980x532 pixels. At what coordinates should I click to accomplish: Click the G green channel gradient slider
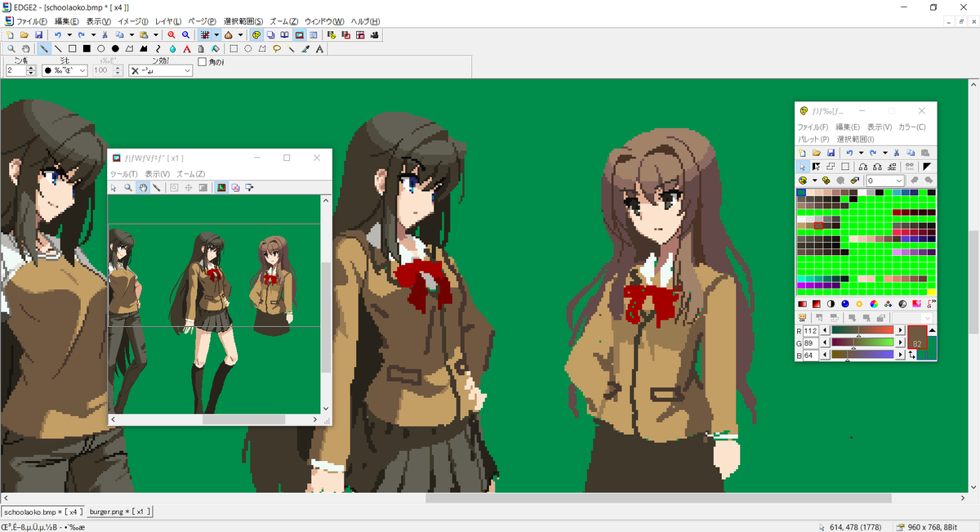pyautogui.click(x=862, y=342)
